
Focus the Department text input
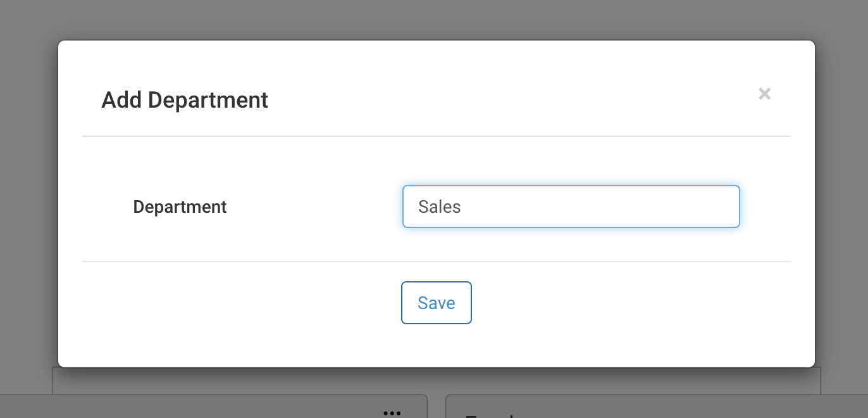click(571, 206)
